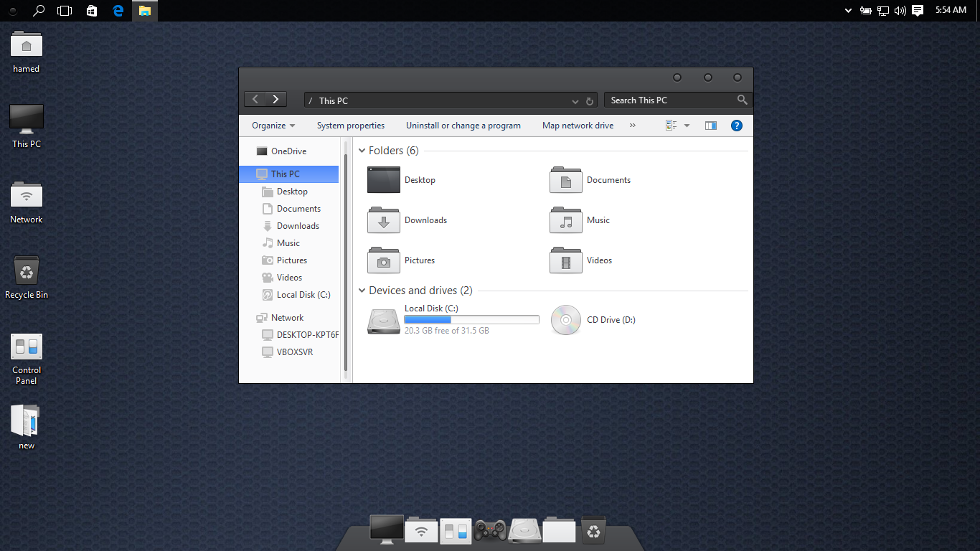The width and height of the screenshot is (980, 551).
Task: Select the CD Drive (D:) icon
Action: pos(565,320)
